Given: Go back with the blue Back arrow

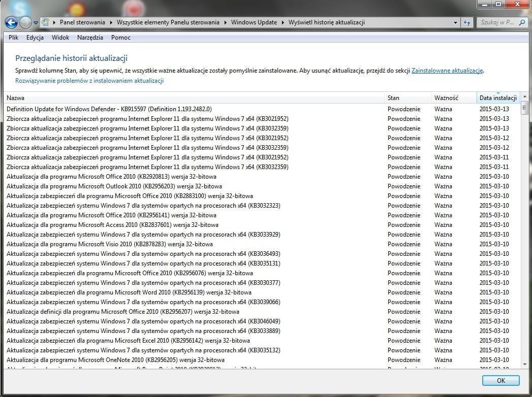Looking at the screenshot, I should click(x=11, y=23).
